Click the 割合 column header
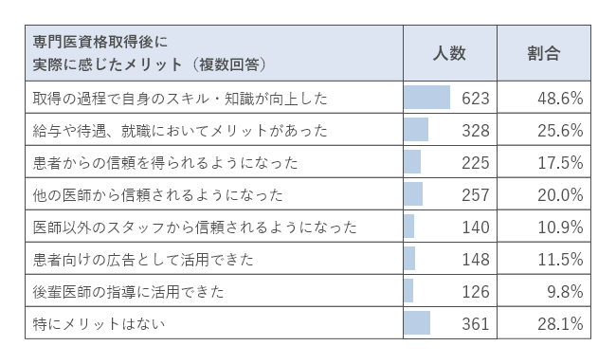This screenshot has height=364, width=616. coord(544,53)
